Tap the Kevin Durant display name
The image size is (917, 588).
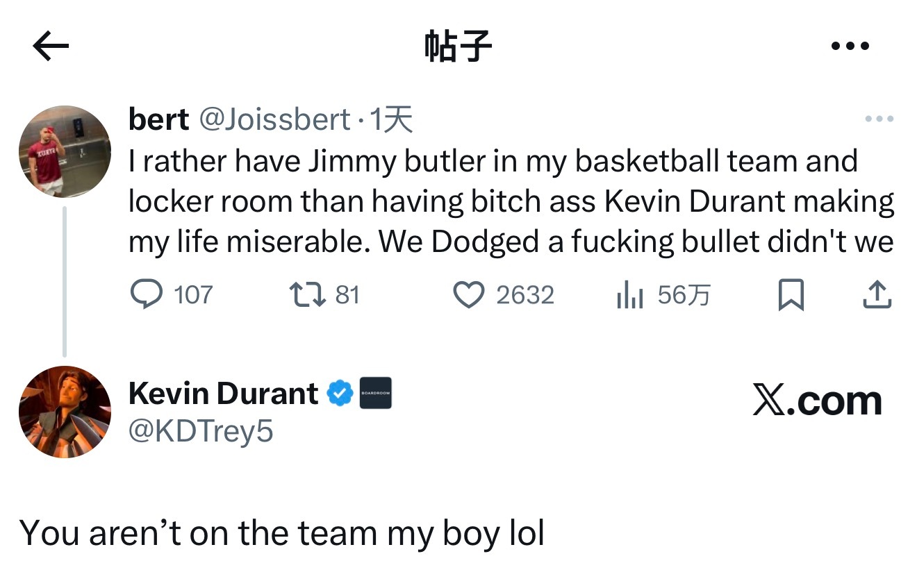pyautogui.click(x=223, y=394)
